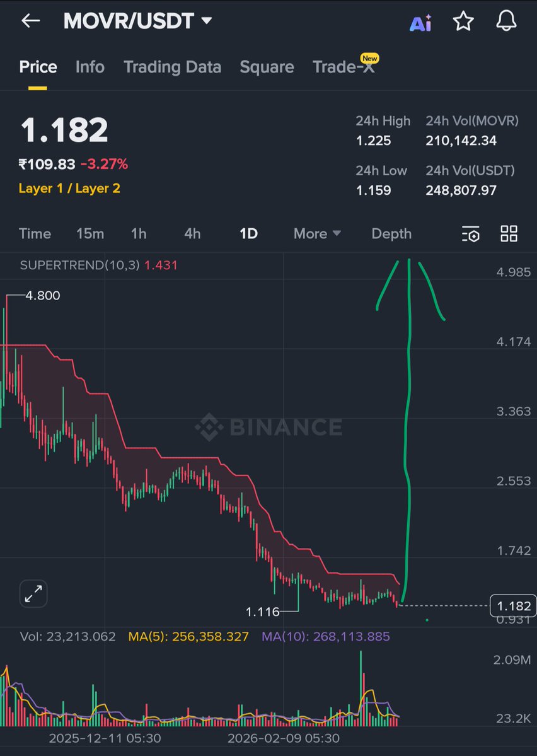This screenshot has height=756, width=537.
Task: Tap the 24h Vol(USDT) value 248,807.97
Action: click(x=461, y=190)
